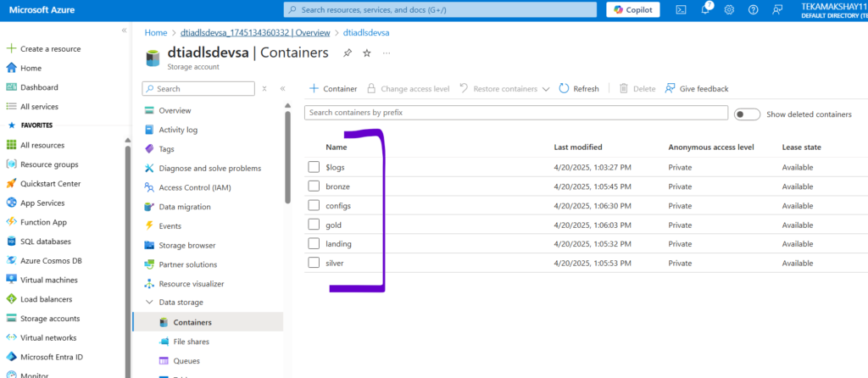Open the notifications bell
This screenshot has height=378, width=868.
click(705, 9)
